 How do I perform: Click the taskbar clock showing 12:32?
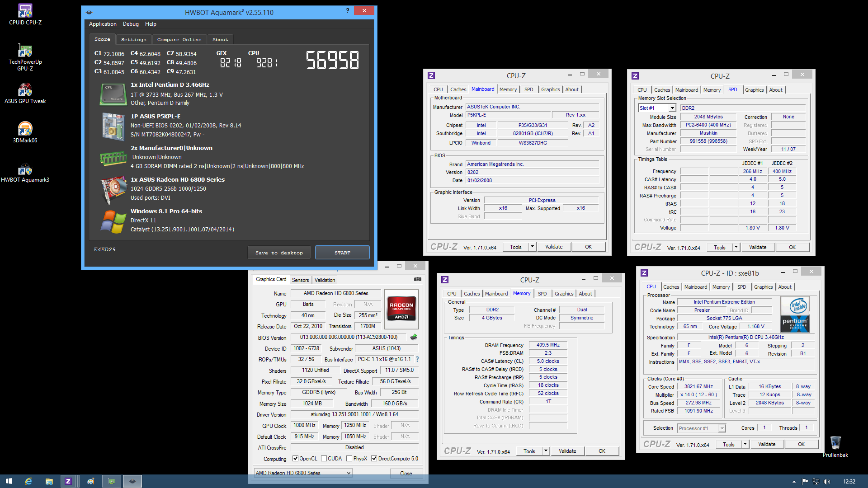pyautogui.click(x=849, y=482)
